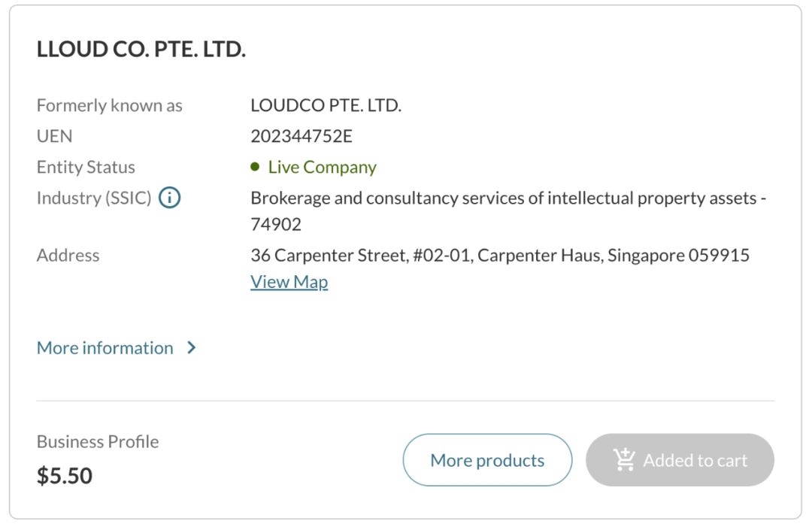This screenshot has height=527, width=812.
Task: Click the Industry (SSIC) info icon
Action: pos(170,198)
